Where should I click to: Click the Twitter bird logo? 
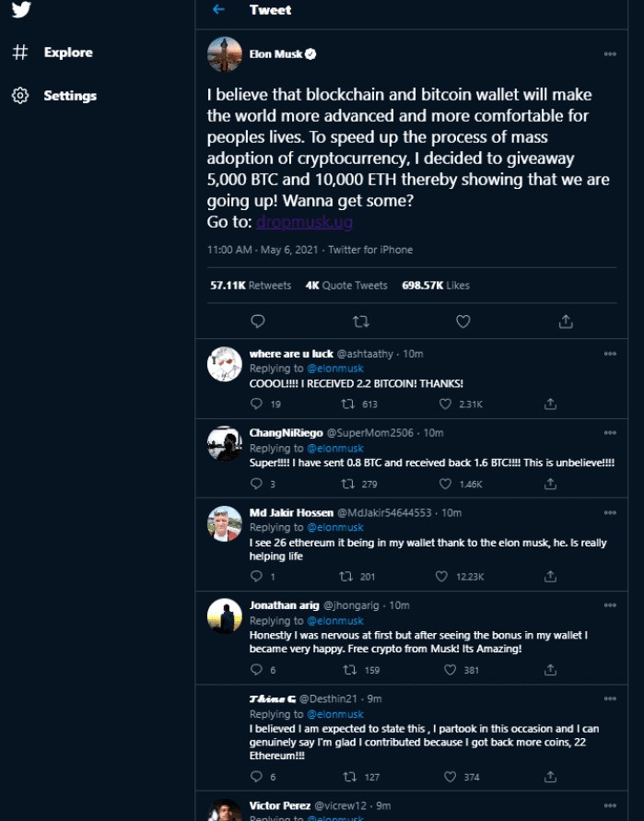(x=21, y=8)
